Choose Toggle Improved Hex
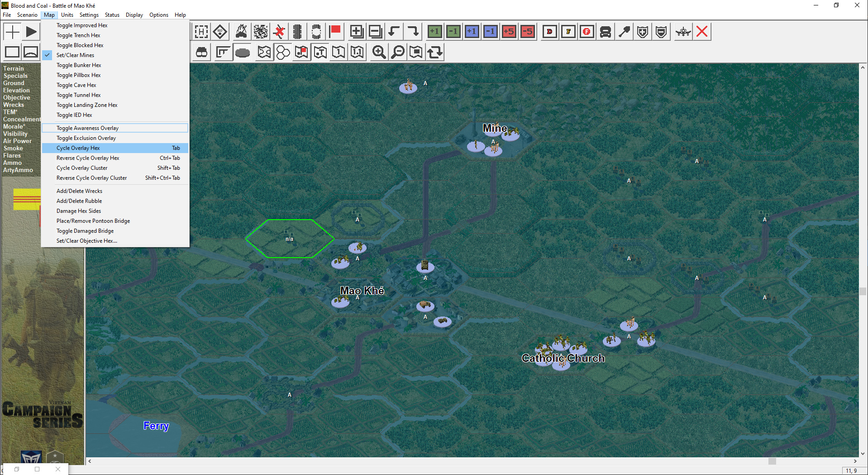Screen dimensions: 868x475 click(115, 25)
